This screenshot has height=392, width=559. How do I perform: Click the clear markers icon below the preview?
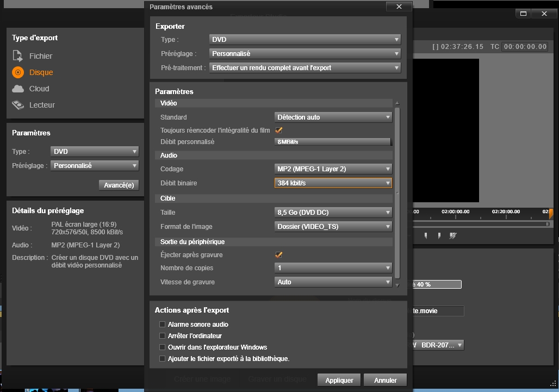453,235
